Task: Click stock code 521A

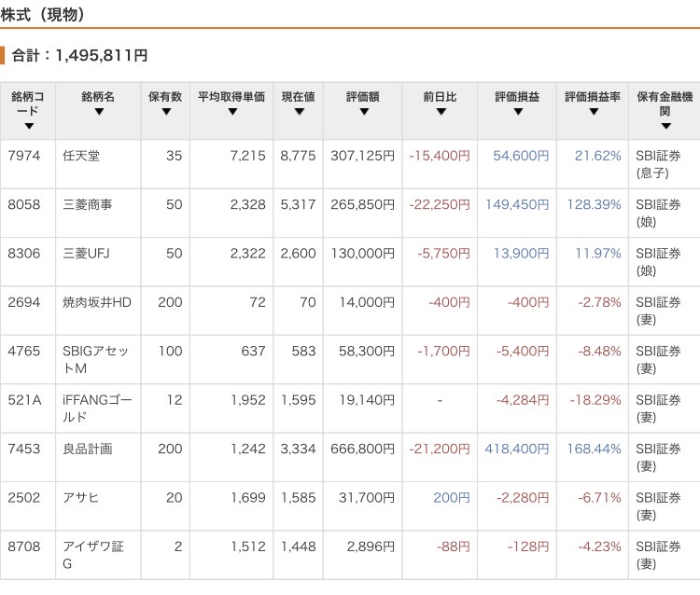Action: [24, 399]
